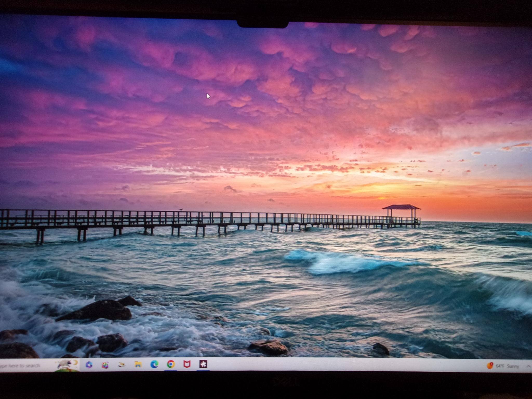
Task: Open the stacked books app icon
Action: coord(121,365)
